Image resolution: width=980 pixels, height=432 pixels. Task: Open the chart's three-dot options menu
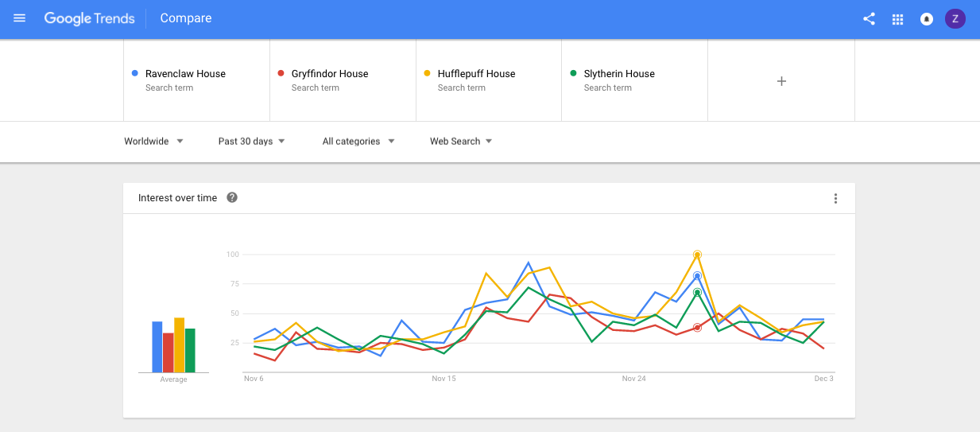point(835,198)
